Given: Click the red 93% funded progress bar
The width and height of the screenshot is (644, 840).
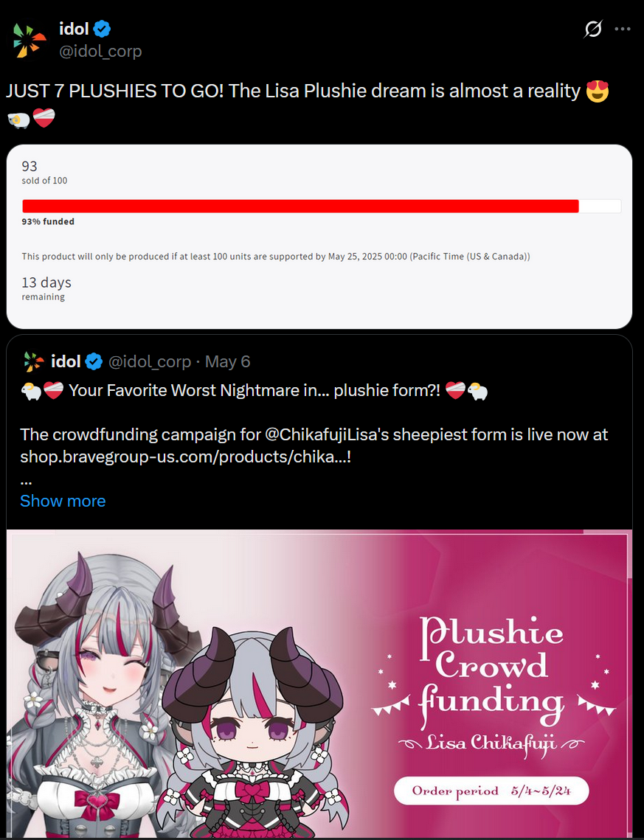Looking at the screenshot, I should 300,206.
